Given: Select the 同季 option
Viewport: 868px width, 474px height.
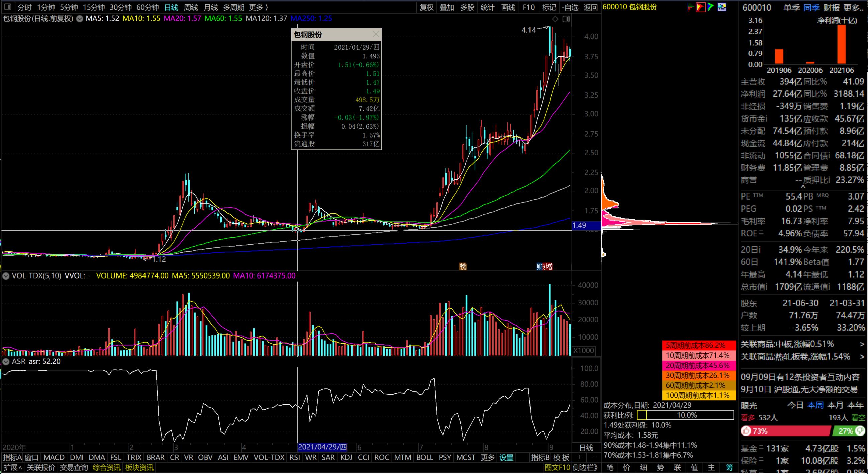Looking at the screenshot, I should pyautogui.click(x=811, y=7).
